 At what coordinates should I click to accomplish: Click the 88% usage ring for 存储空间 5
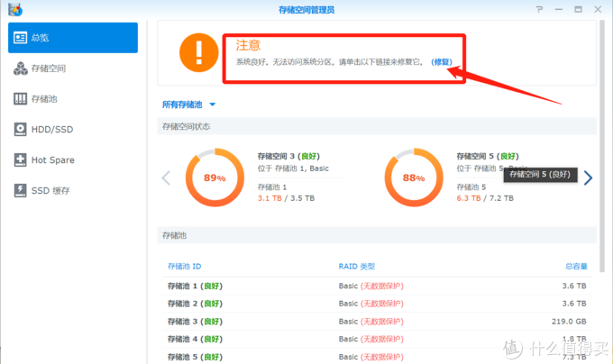tap(414, 177)
